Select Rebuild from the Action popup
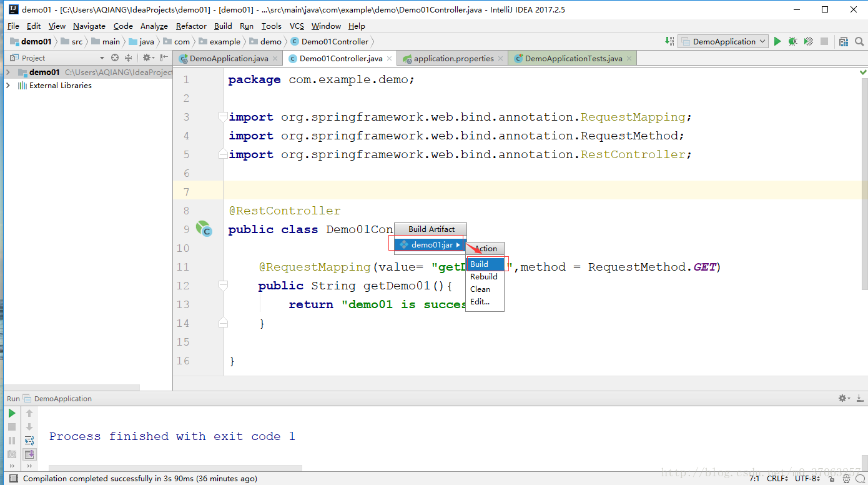The image size is (868, 485). [x=484, y=277]
